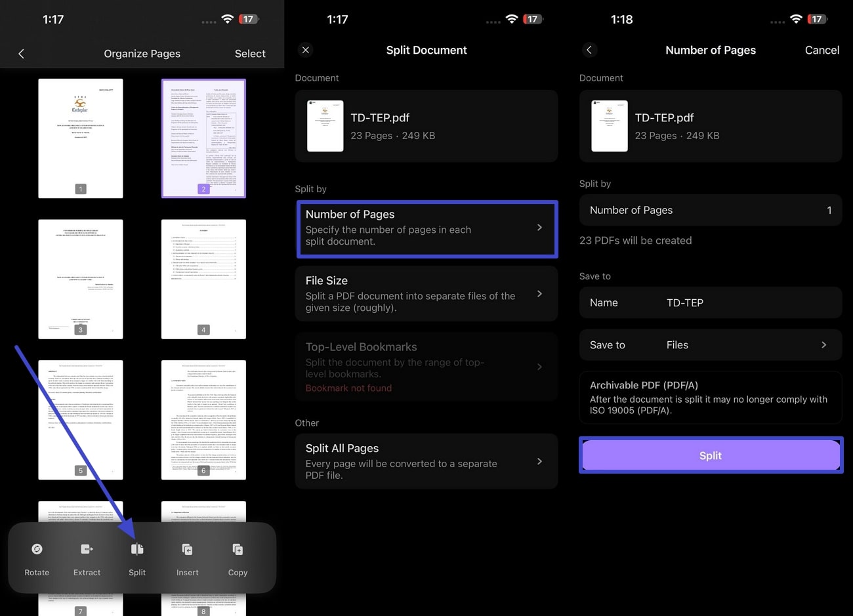Image resolution: width=853 pixels, height=616 pixels.
Task: Select the Insert tool
Action: pos(187,556)
